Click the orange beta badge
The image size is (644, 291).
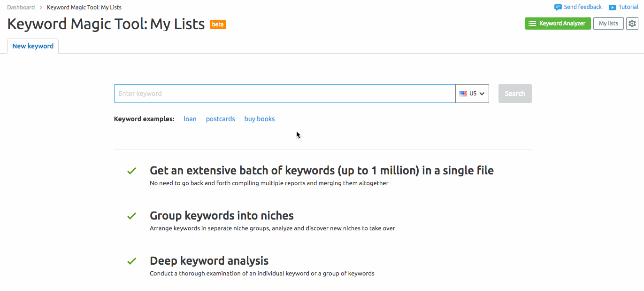tap(218, 24)
